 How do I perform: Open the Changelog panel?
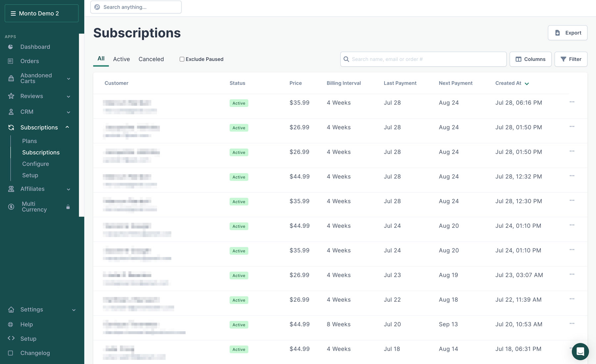(x=35, y=353)
